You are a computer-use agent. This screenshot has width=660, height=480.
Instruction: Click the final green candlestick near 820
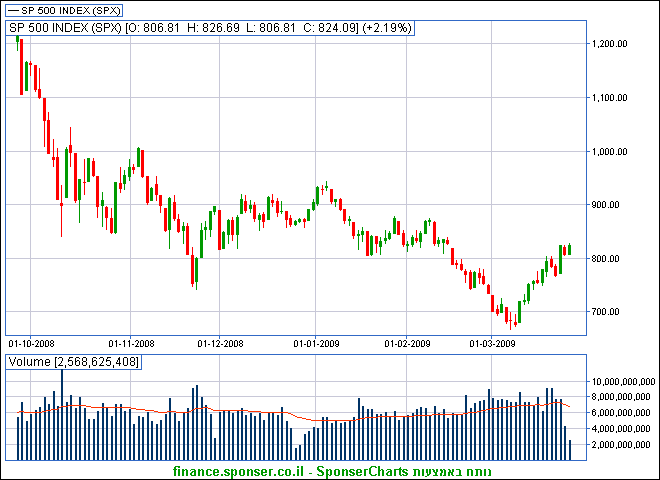pyautogui.click(x=570, y=249)
